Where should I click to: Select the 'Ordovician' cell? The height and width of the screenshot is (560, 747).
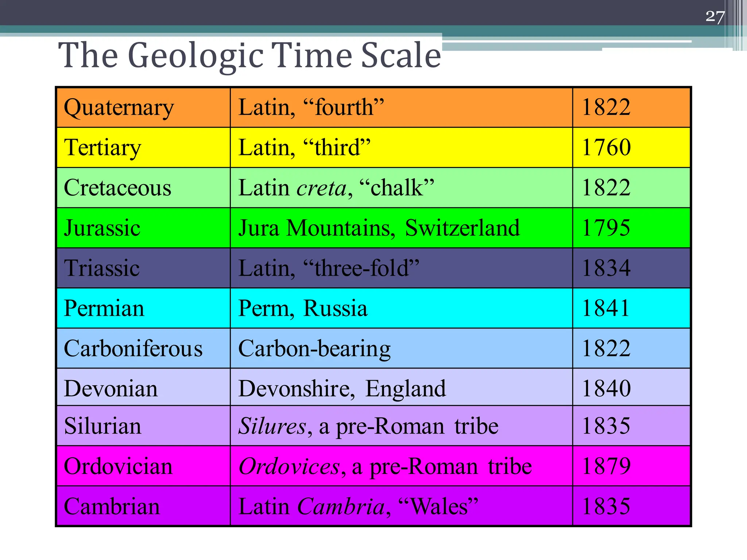pyautogui.click(x=144, y=466)
